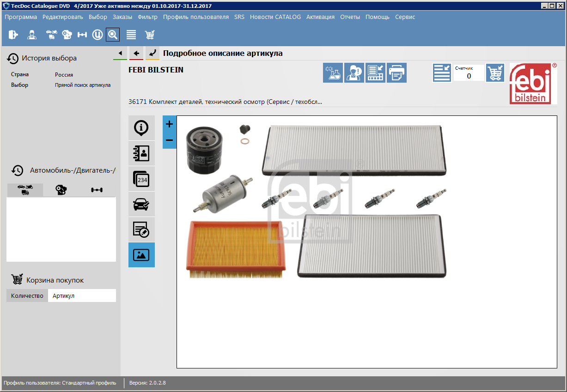Click the empty vehicle list box
Viewport: 567px width, 392px height.
(61, 229)
